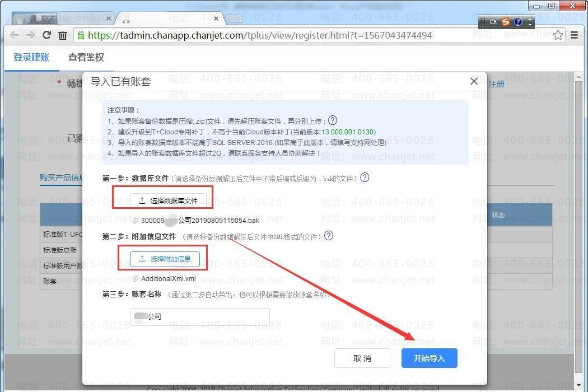The width and height of the screenshot is (588, 392).
Task: Click 选择附加信息 upload button
Action: coord(165,259)
